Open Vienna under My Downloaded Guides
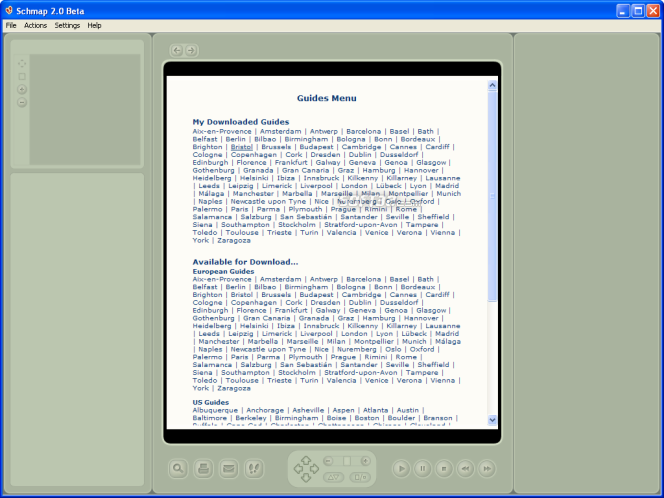Viewport: 664px width, 498px height. 443,232
